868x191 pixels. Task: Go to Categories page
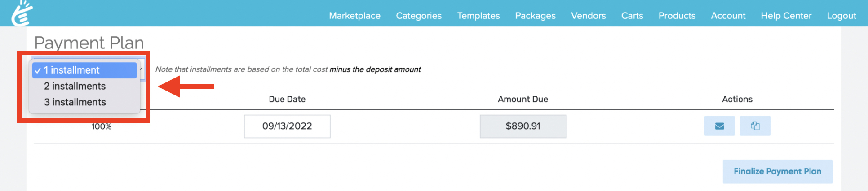pyautogui.click(x=418, y=16)
